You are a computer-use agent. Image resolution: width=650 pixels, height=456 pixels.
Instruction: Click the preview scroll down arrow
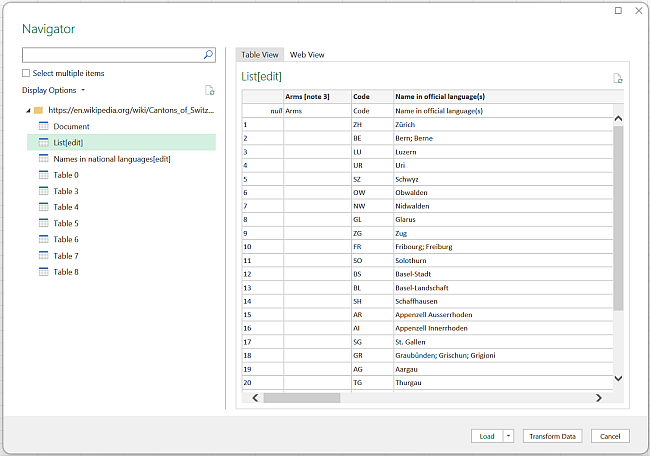click(618, 378)
